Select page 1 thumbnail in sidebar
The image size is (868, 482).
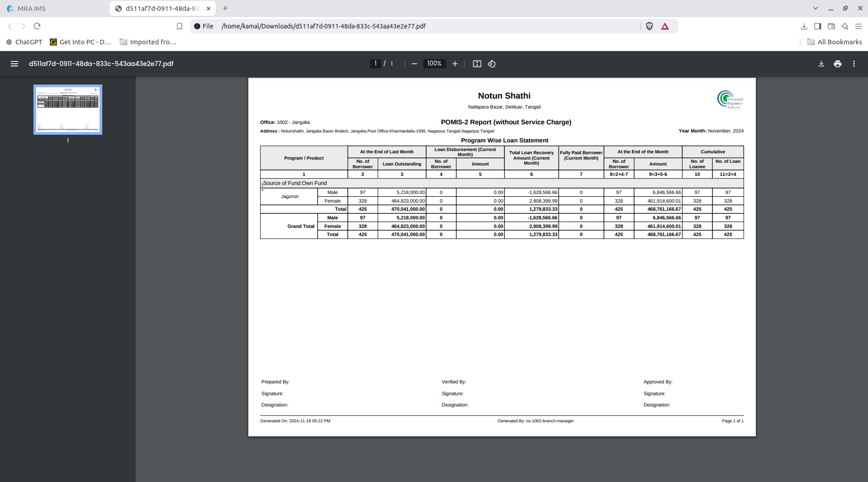tap(68, 109)
